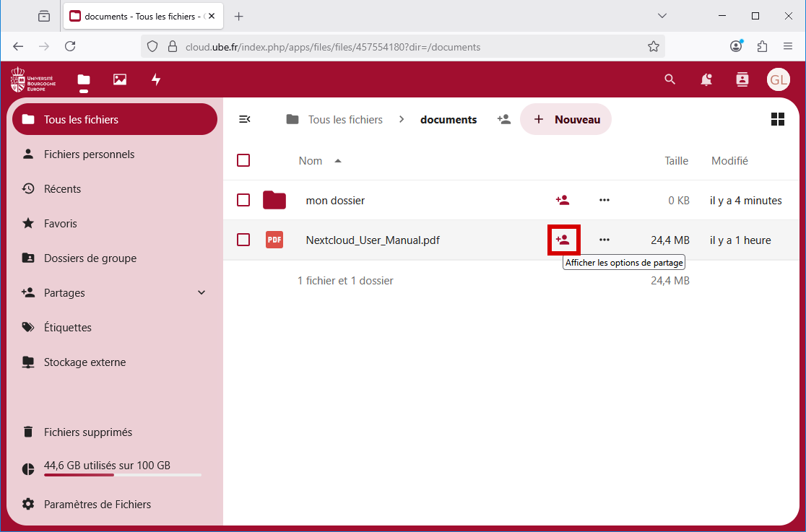This screenshot has width=806, height=532.
Task: Expand the Partages section chevron
Action: (201, 292)
